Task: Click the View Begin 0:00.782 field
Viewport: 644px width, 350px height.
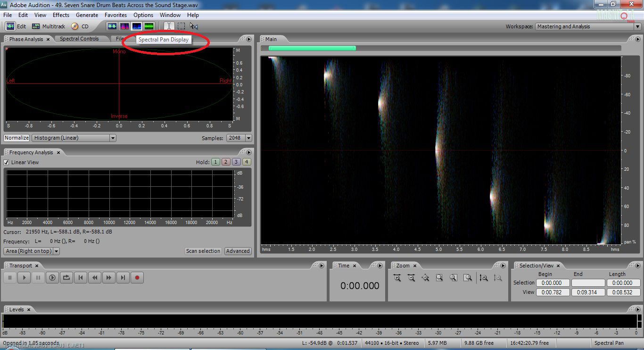Action: pyautogui.click(x=553, y=292)
